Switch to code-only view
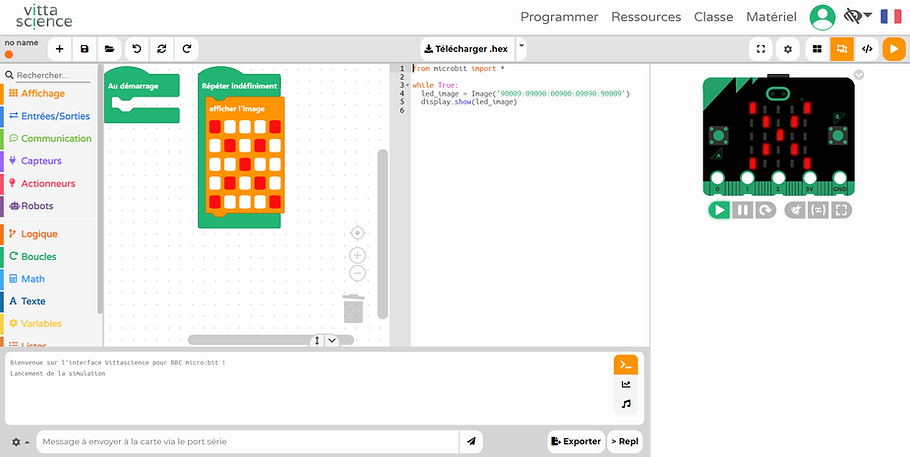 point(867,49)
